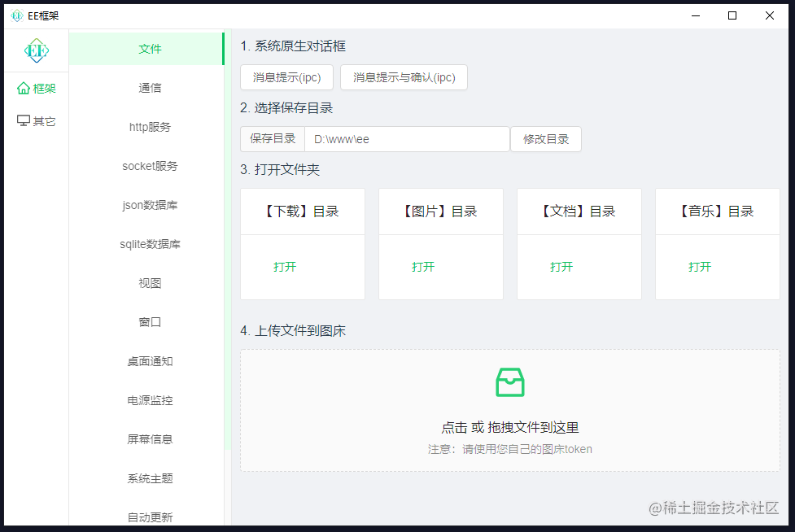Select the 其它 monitor section
This screenshot has width=795, height=532.
pyautogui.click(x=36, y=121)
